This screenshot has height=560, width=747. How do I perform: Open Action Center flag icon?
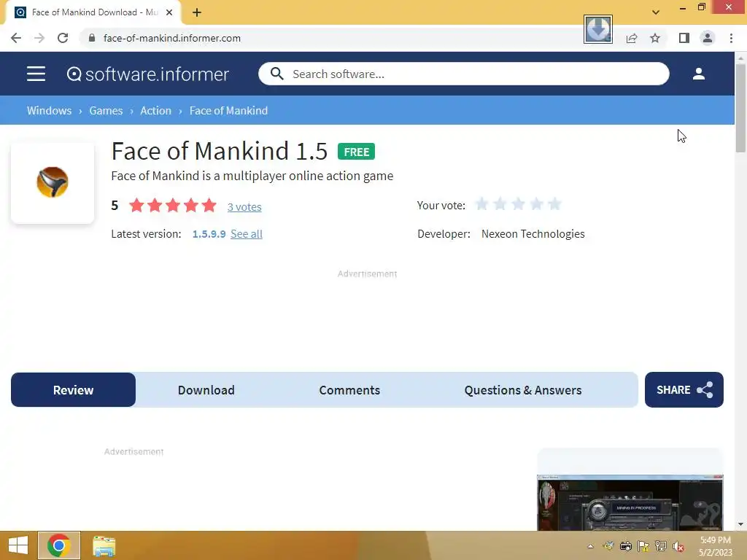click(643, 546)
